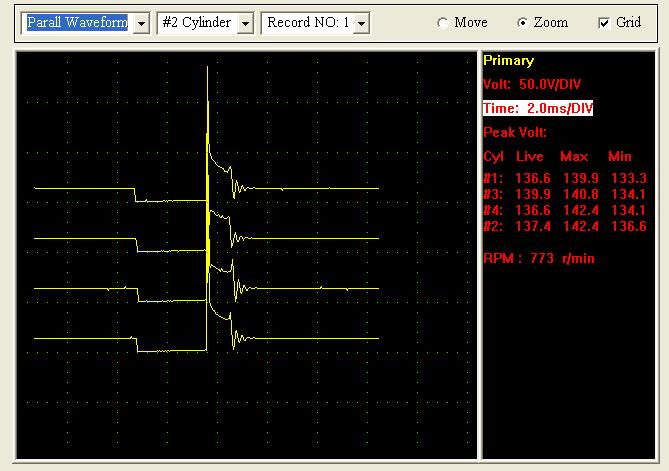Click the Primary heading label
The width and height of the screenshot is (669, 471).
pyautogui.click(x=508, y=61)
